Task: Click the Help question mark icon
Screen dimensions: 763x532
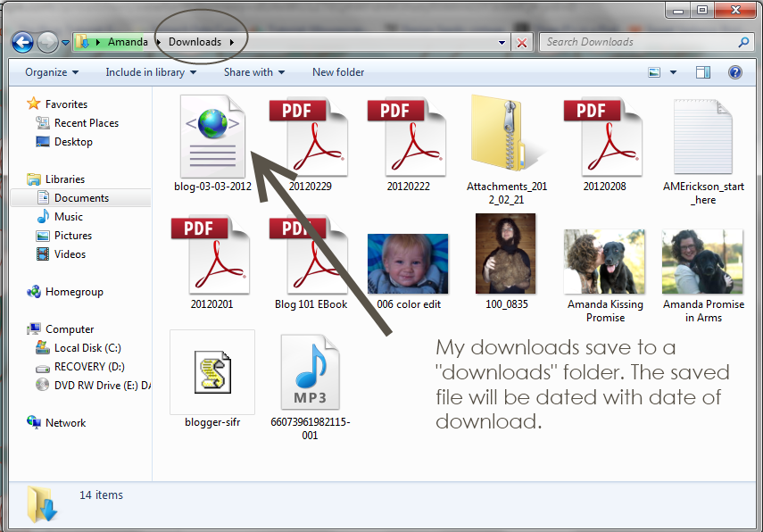Action: [x=735, y=72]
